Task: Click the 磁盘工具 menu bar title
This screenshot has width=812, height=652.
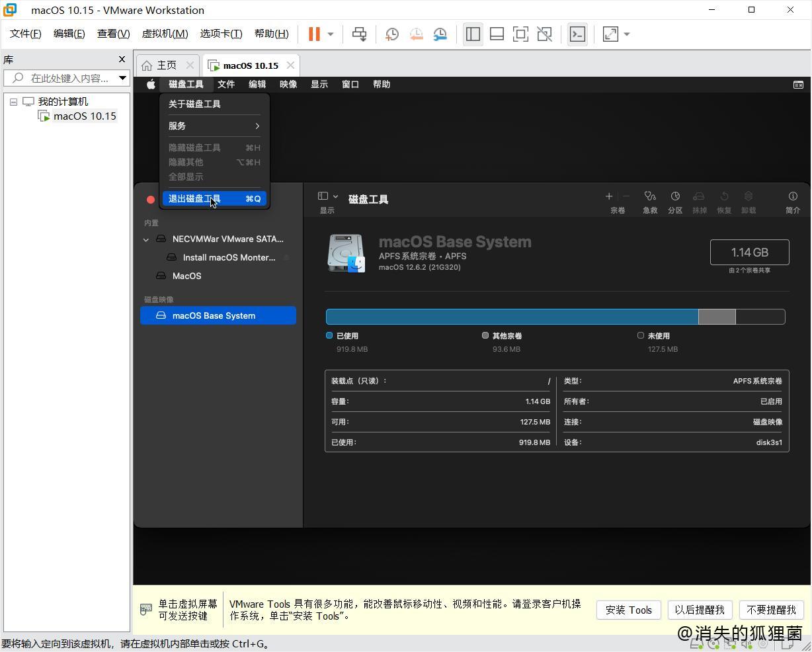Action: tap(186, 84)
